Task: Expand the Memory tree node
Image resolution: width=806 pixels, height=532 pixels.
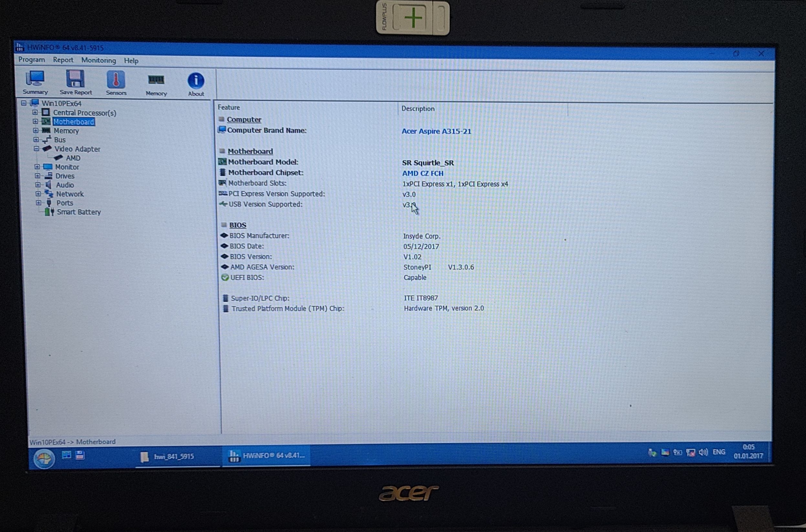Action: click(36, 130)
